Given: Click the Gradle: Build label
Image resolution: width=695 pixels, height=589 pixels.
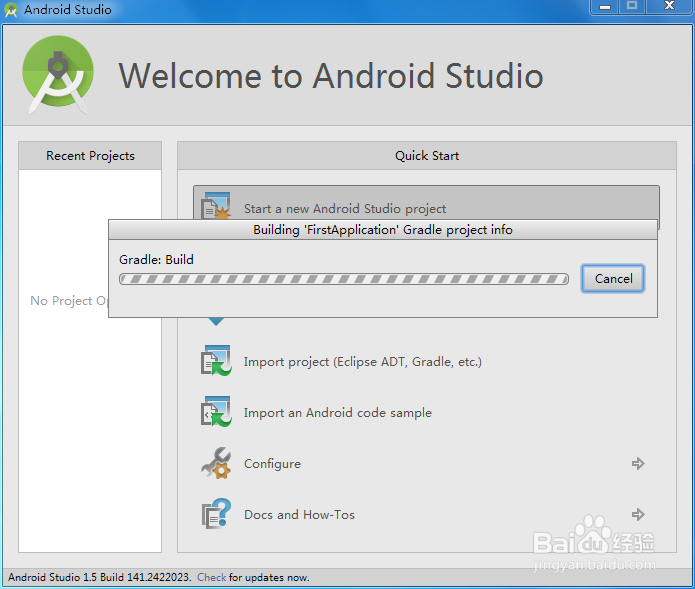Looking at the screenshot, I should pos(156,259).
